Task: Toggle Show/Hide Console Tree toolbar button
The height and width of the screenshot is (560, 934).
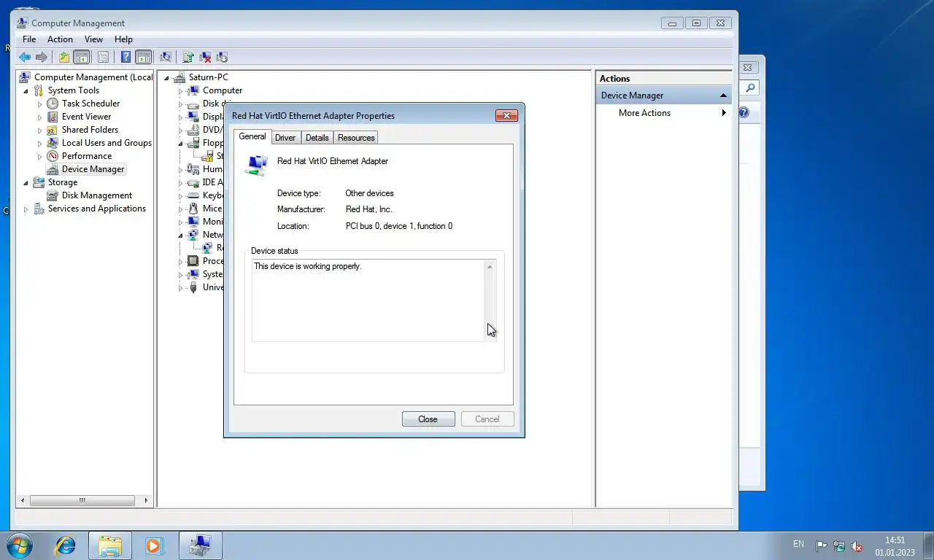Action: pos(81,57)
